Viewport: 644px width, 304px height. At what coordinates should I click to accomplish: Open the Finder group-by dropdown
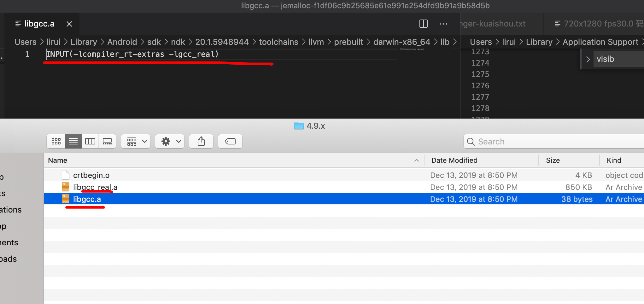click(x=136, y=141)
